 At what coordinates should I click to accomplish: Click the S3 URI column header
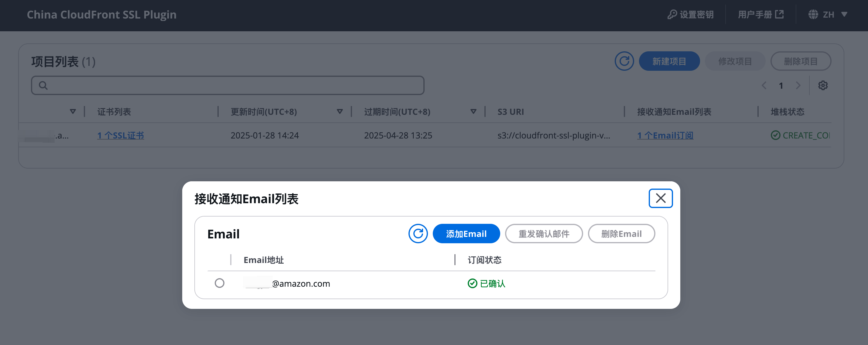tap(511, 111)
